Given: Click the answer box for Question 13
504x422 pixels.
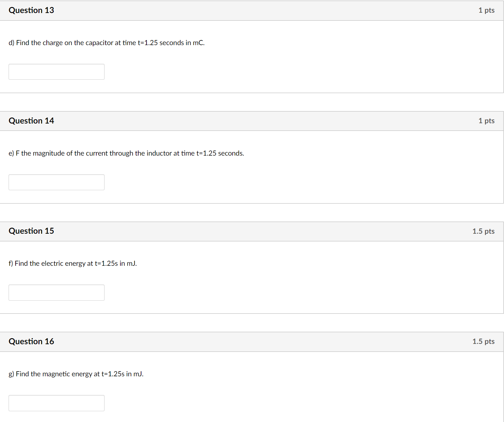Looking at the screenshot, I should 57,72.
